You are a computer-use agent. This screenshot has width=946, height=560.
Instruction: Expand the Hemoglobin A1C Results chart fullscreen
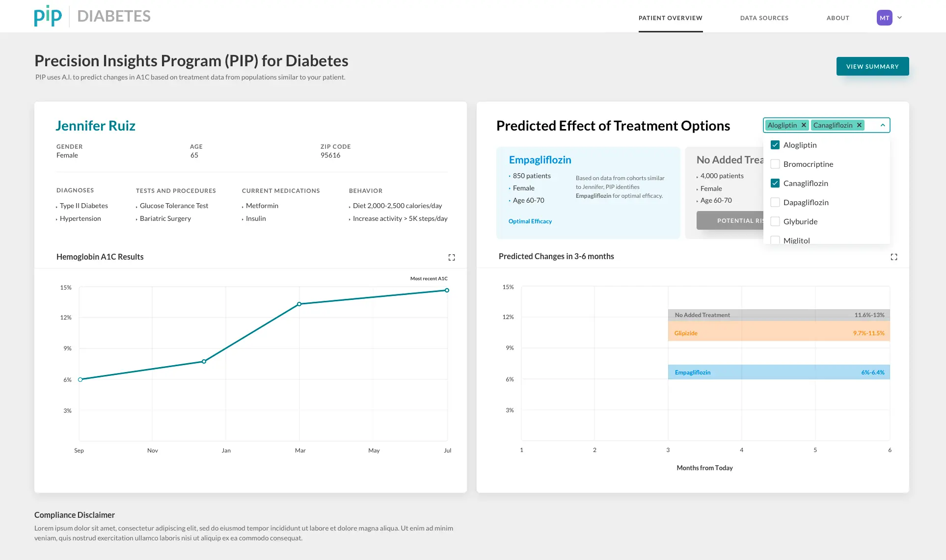coord(452,257)
